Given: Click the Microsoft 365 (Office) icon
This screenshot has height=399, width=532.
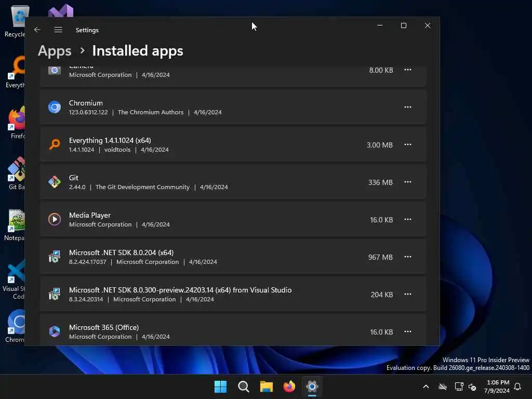Looking at the screenshot, I should 54,331.
